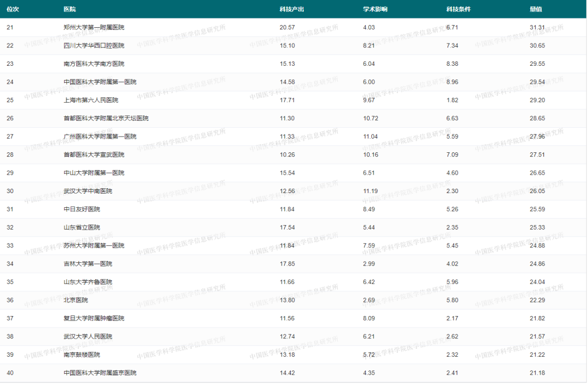Select 首都医科大学附属北京天坛医院 row name
The width and height of the screenshot is (588, 384).
[x=106, y=119]
